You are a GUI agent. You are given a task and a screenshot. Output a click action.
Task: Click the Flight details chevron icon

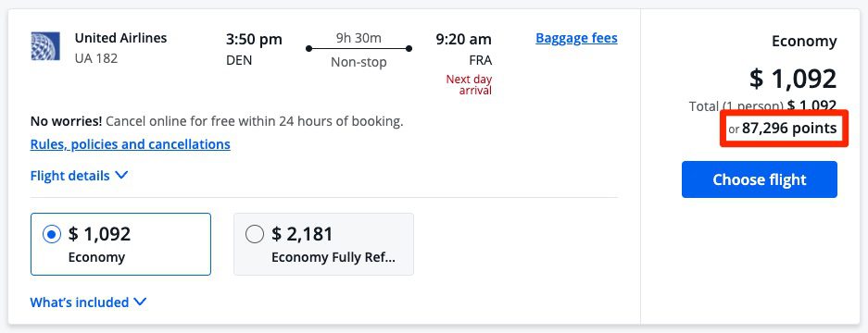[x=121, y=176]
